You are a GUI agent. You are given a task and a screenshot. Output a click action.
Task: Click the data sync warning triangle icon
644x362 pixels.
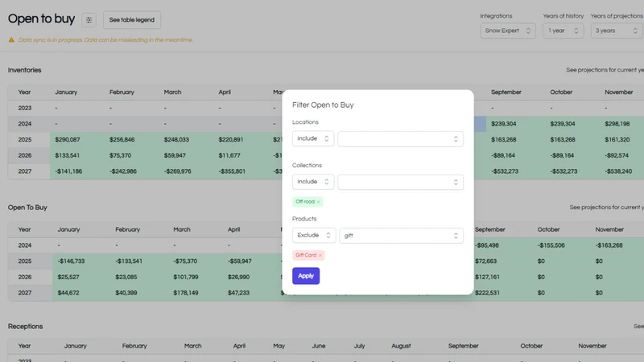click(11, 39)
